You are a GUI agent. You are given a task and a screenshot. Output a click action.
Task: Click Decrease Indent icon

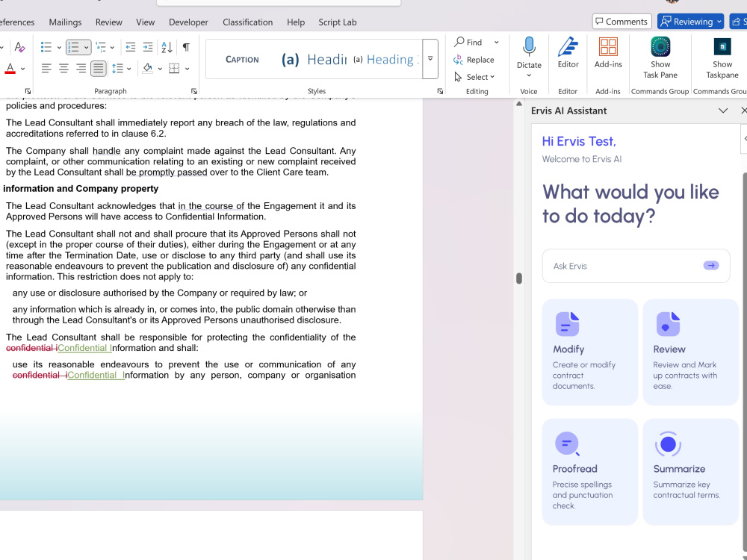[x=130, y=47]
